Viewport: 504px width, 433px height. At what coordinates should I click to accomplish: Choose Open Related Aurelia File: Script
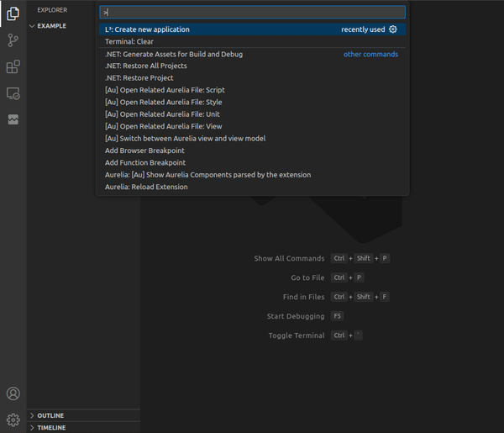tap(252, 90)
